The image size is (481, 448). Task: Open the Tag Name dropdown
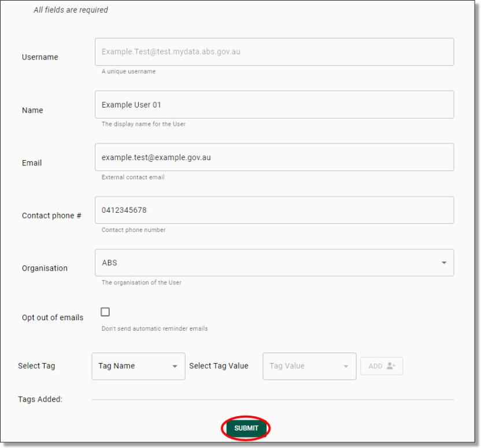[138, 365]
